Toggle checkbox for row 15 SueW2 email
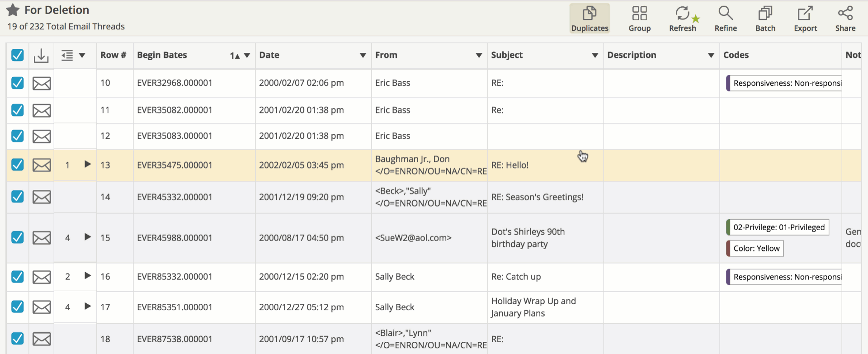 [x=17, y=237]
